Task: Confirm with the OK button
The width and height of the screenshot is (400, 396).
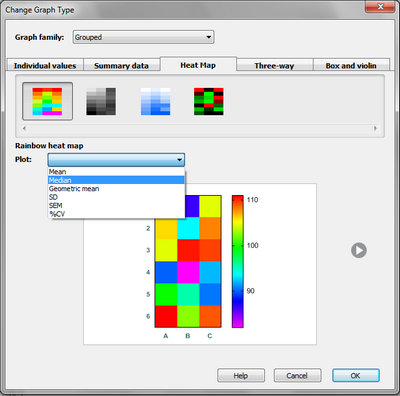Action: (x=356, y=376)
